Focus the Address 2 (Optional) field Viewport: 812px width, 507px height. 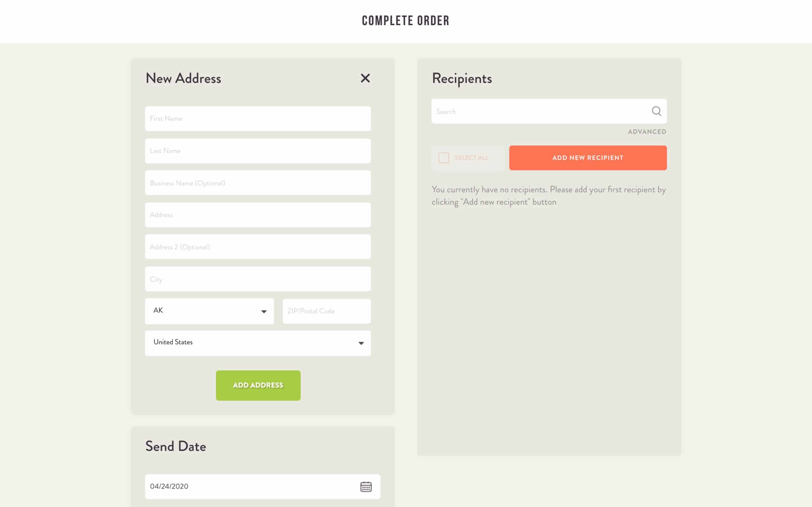[x=257, y=247]
